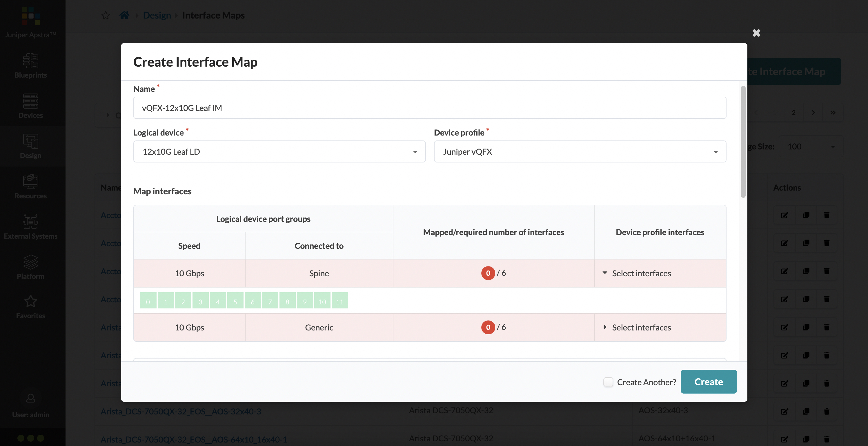Click the Spine cell in table
This screenshot has height=446, width=868.
click(x=319, y=273)
